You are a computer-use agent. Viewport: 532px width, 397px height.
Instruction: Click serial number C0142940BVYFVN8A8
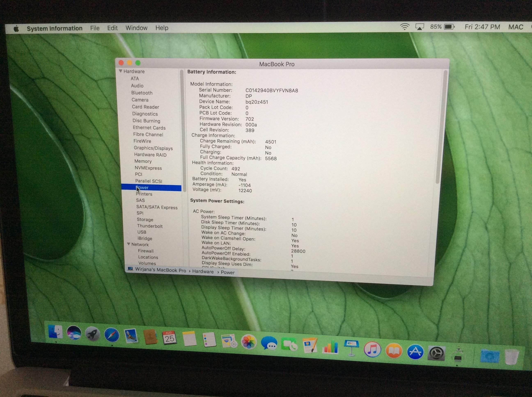point(272,91)
